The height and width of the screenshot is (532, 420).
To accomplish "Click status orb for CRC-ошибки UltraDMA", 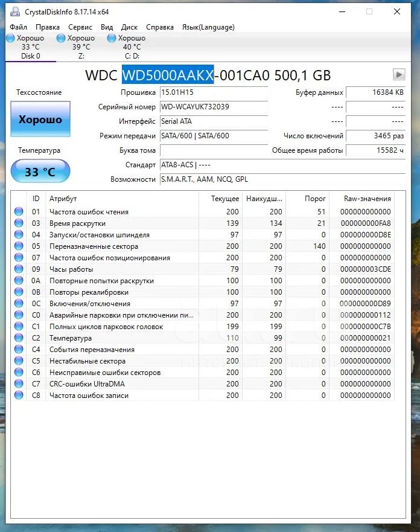I will pyautogui.click(x=19, y=383).
